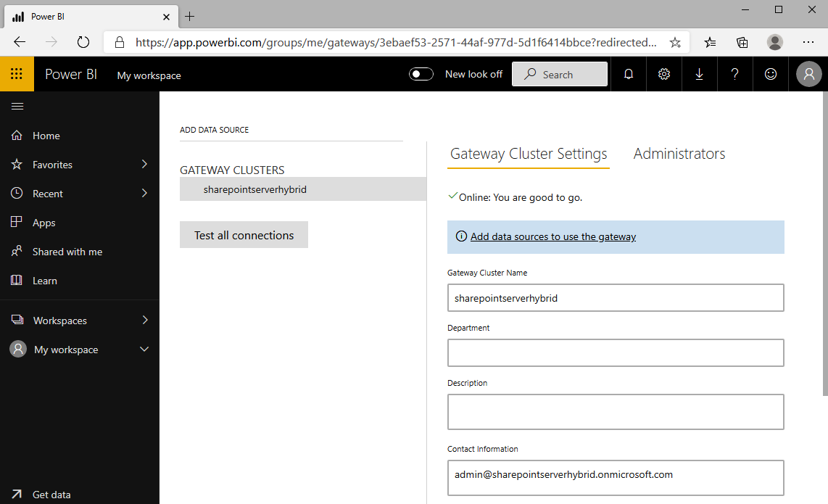Expand the Favorites chevron
Screen dimensions: 828x504
pos(144,165)
